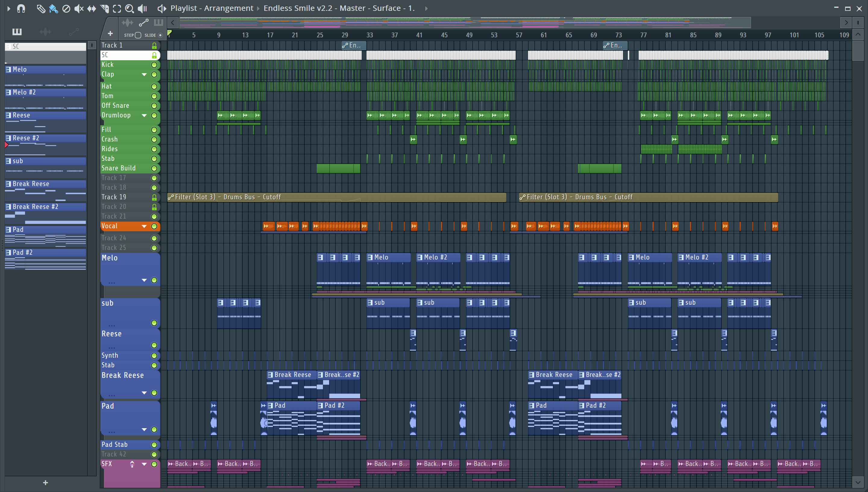
Task: Collapse the Vocal track group
Action: pyautogui.click(x=144, y=226)
